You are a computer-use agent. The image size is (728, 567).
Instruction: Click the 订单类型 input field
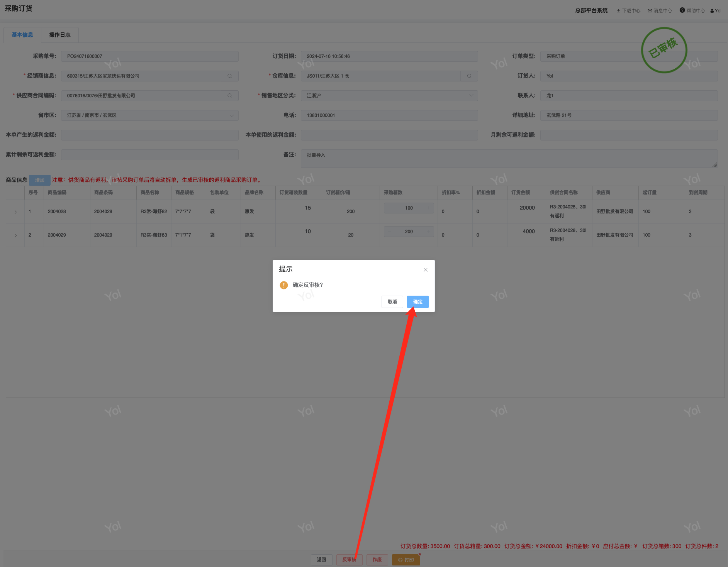tap(629, 56)
